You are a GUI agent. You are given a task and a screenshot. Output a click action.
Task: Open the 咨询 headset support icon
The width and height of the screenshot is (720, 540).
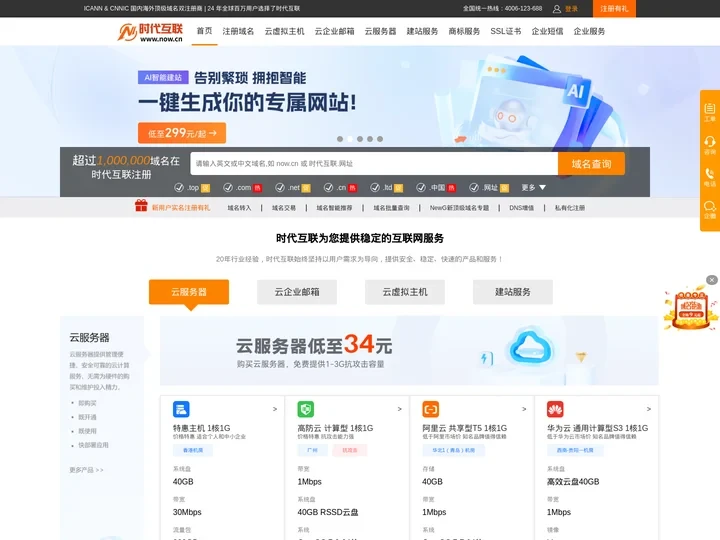click(x=709, y=145)
